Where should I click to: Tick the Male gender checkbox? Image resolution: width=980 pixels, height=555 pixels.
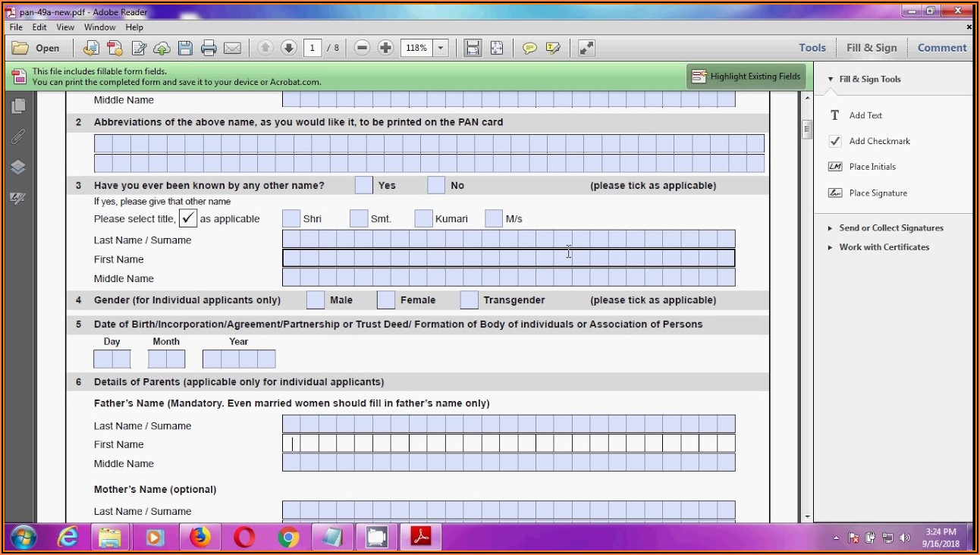(316, 300)
